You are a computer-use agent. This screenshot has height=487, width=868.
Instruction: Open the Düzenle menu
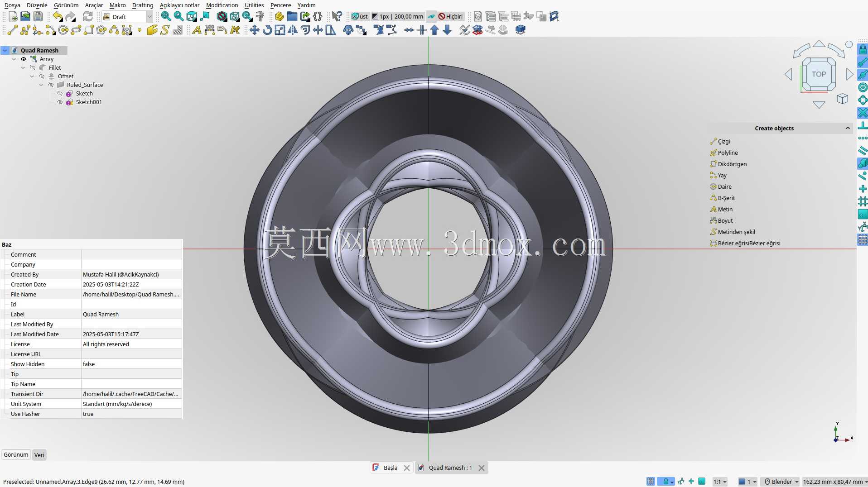pyautogui.click(x=37, y=5)
